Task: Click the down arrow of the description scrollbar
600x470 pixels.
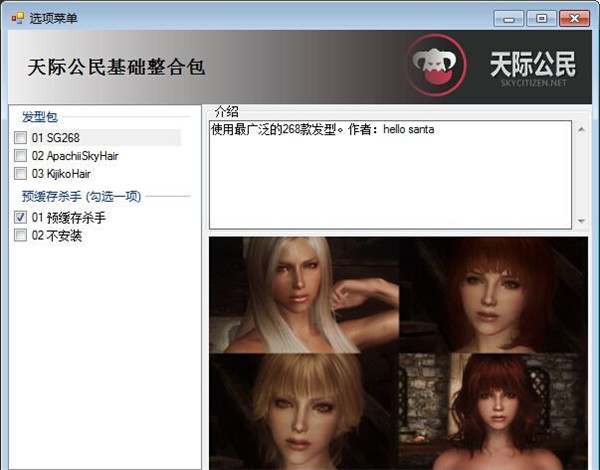Action: click(581, 221)
